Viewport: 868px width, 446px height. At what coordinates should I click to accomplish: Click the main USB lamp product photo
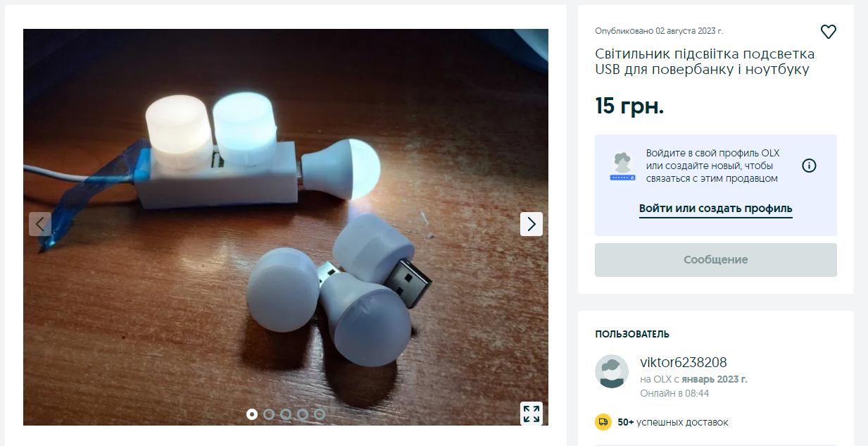pos(286,227)
